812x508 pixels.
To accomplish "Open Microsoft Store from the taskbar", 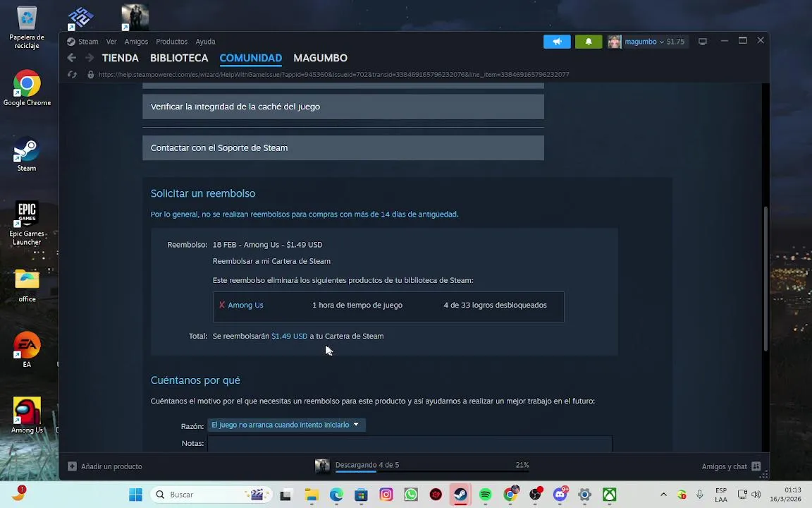I will pyautogui.click(x=361, y=495).
